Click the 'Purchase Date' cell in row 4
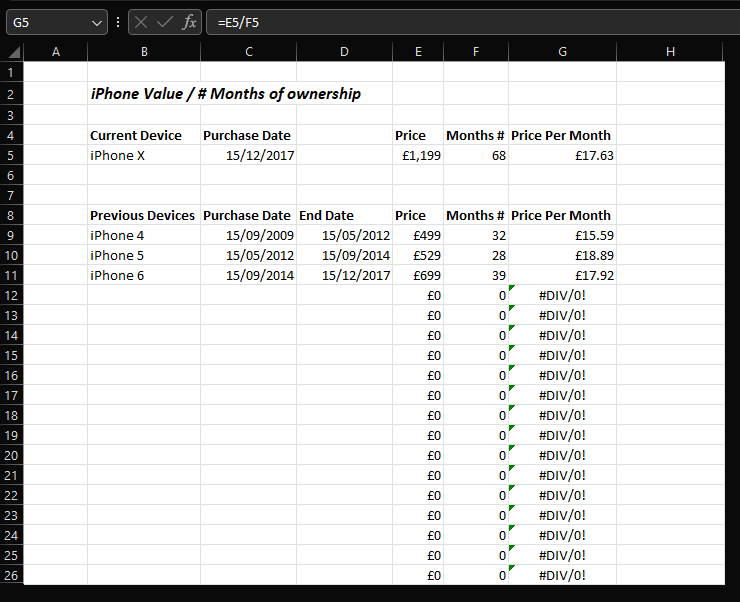This screenshot has height=602, width=740. pos(249,135)
